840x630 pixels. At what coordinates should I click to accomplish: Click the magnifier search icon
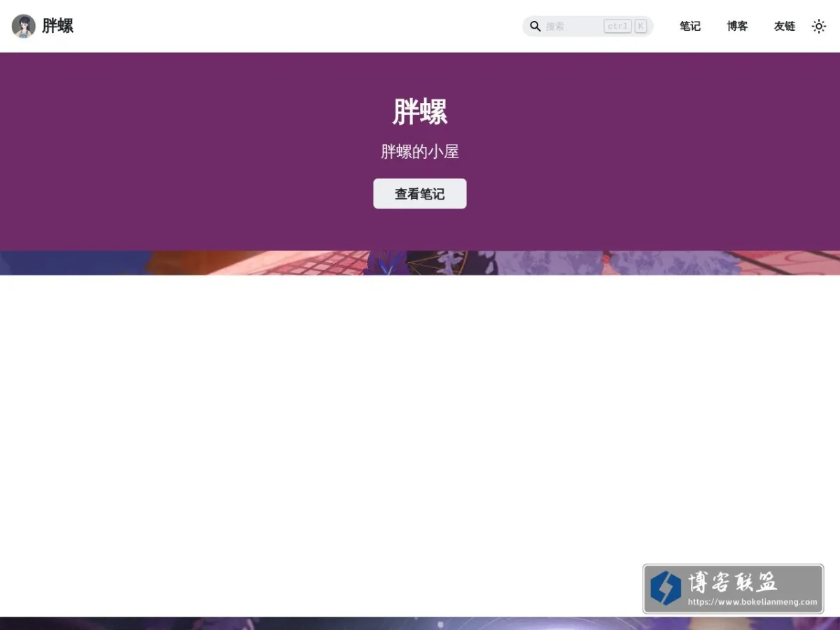coord(535,26)
